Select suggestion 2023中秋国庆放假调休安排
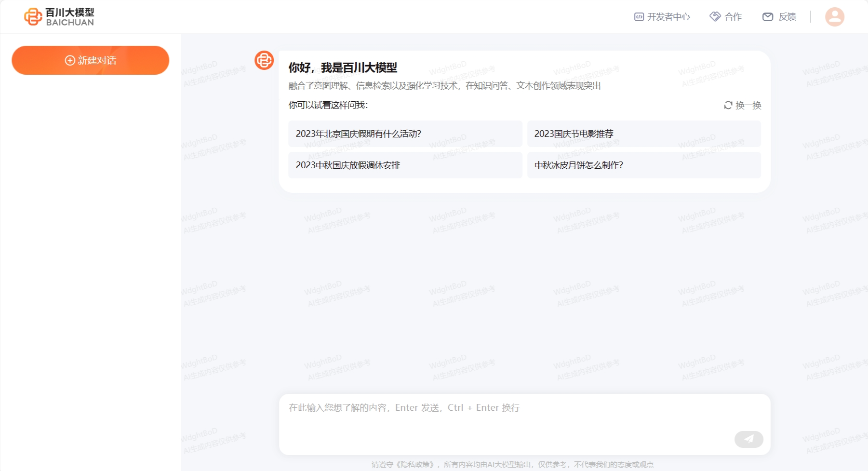The image size is (868, 471). point(405,165)
